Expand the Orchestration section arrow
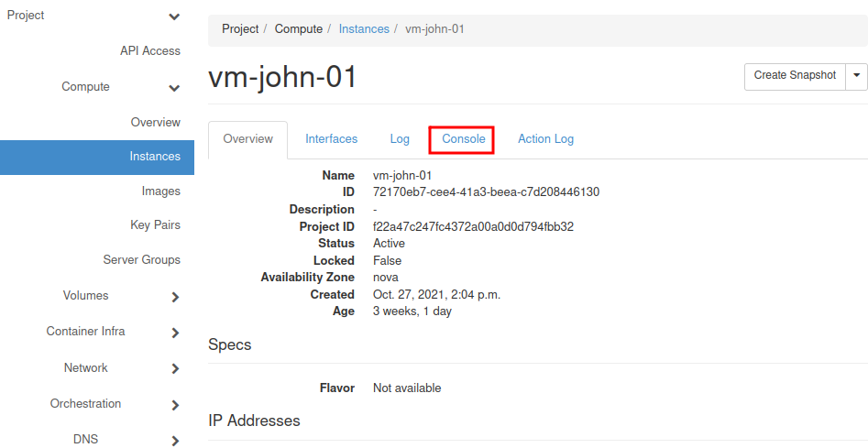This screenshot has height=448, width=868. click(x=175, y=404)
